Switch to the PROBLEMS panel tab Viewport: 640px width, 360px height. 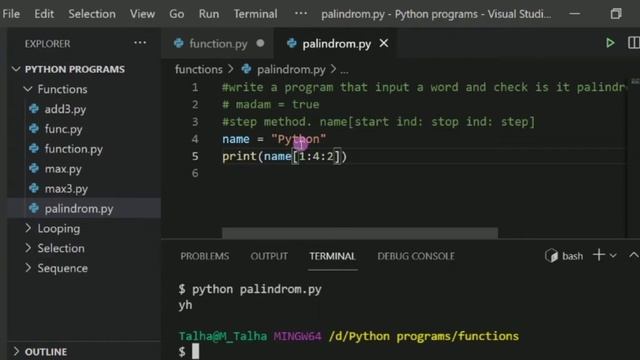204,256
